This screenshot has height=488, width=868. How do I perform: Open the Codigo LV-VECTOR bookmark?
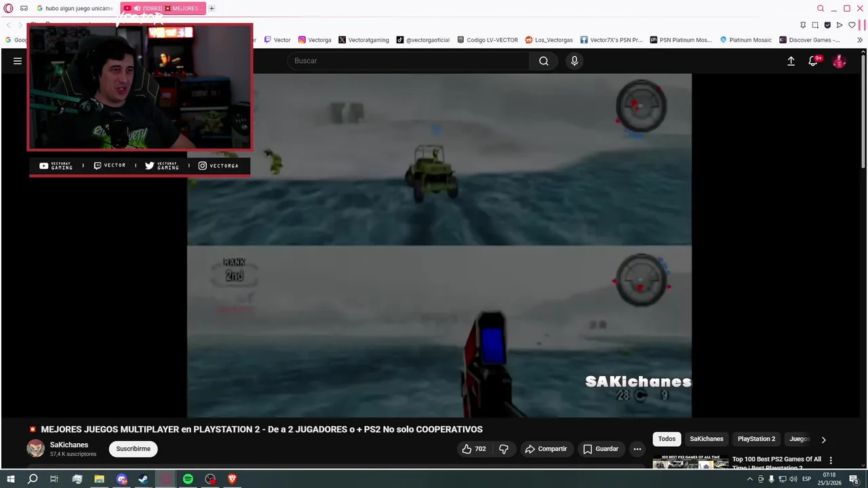click(x=488, y=40)
